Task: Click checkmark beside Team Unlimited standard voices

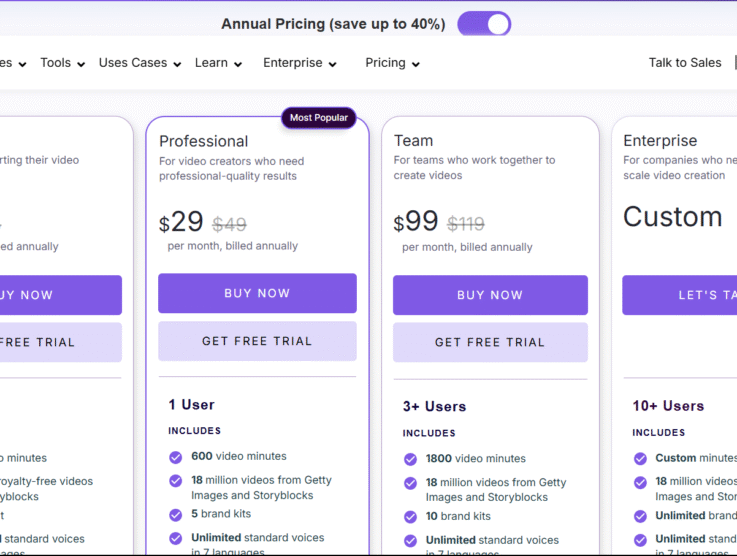Action: 410,540
